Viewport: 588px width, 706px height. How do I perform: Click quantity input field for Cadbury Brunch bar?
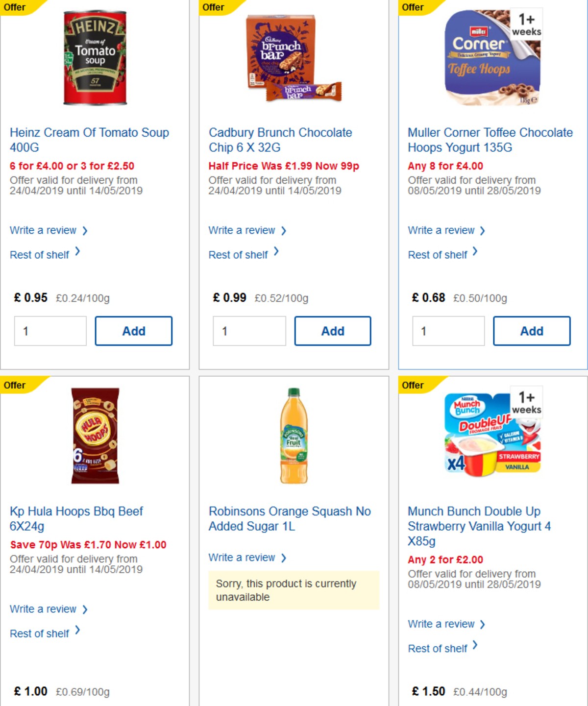(x=249, y=331)
